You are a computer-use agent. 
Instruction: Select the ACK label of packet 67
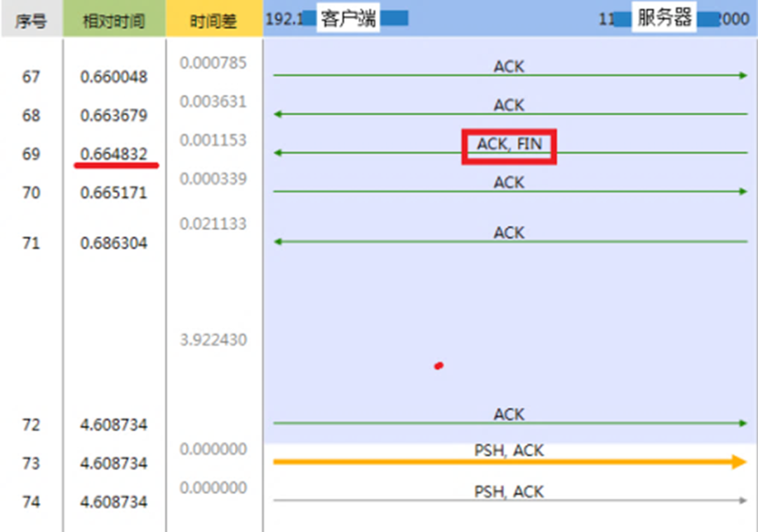pos(509,66)
